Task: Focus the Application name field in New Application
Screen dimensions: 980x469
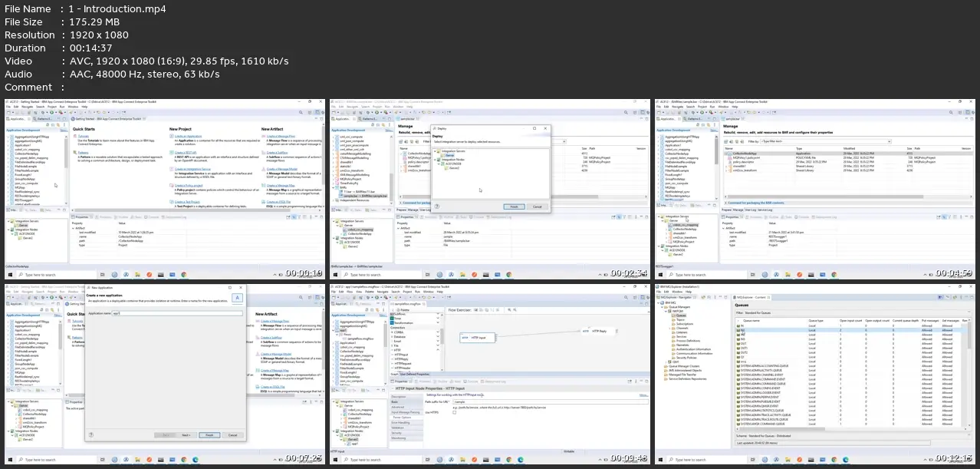Action: click(x=177, y=313)
